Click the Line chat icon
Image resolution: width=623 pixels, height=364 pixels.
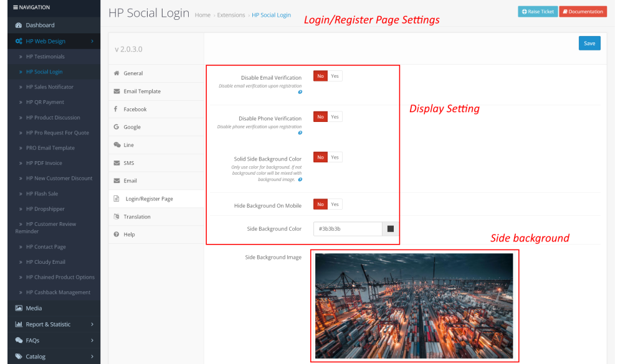[117, 144]
